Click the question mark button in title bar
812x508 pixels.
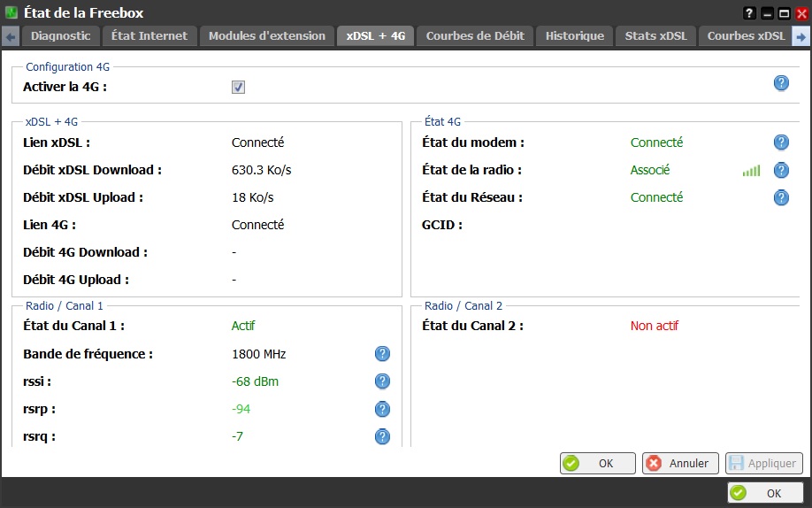click(x=749, y=13)
